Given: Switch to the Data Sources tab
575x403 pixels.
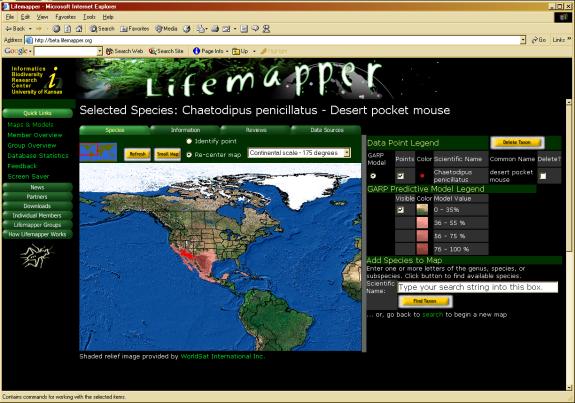Looking at the screenshot, I should 326,130.
